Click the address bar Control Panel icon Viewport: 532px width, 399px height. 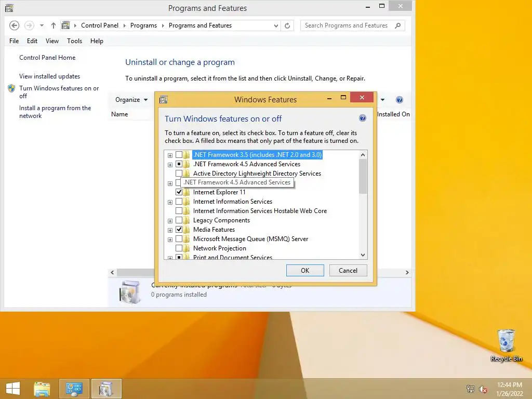coord(66,25)
